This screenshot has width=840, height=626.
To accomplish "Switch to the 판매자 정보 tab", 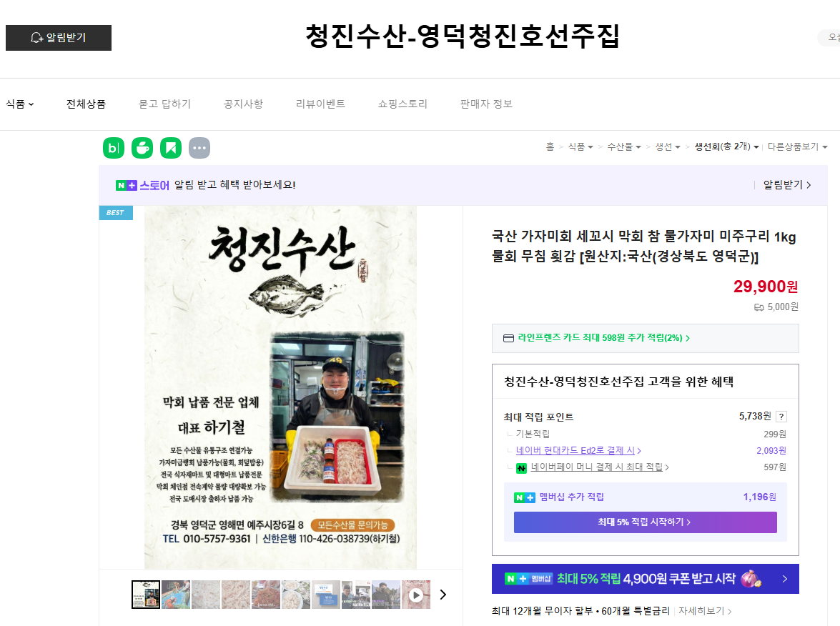I will [x=486, y=104].
